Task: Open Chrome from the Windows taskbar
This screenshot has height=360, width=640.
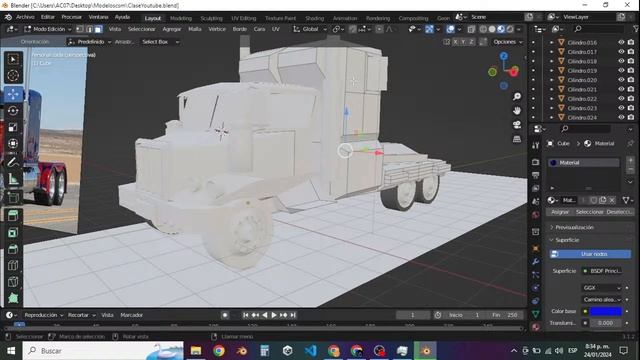Action: coord(219,351)
